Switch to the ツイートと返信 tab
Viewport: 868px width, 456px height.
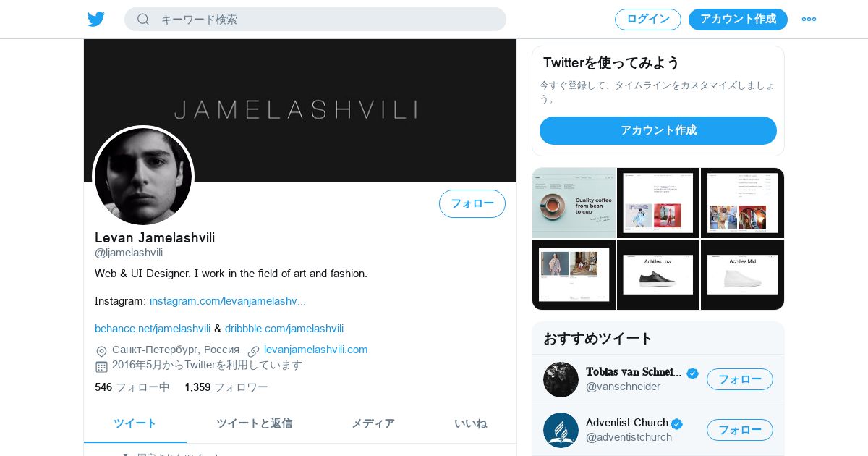pyautogui.click(x=254, y=423)
